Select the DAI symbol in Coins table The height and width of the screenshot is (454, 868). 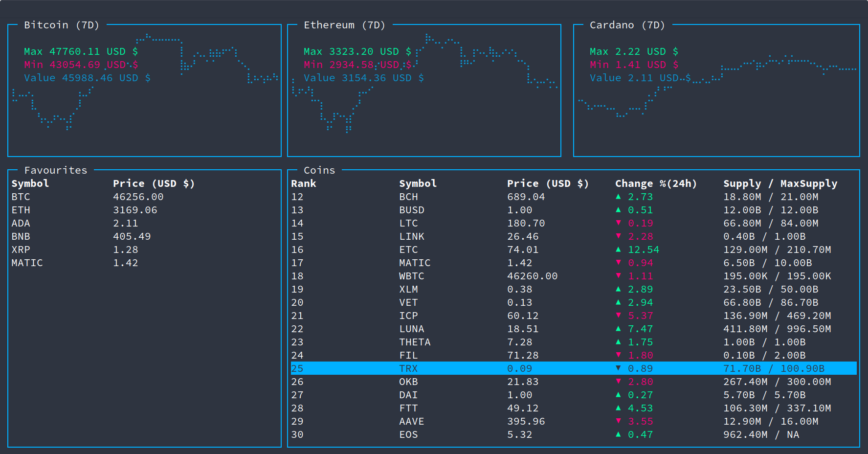(409, 395)
